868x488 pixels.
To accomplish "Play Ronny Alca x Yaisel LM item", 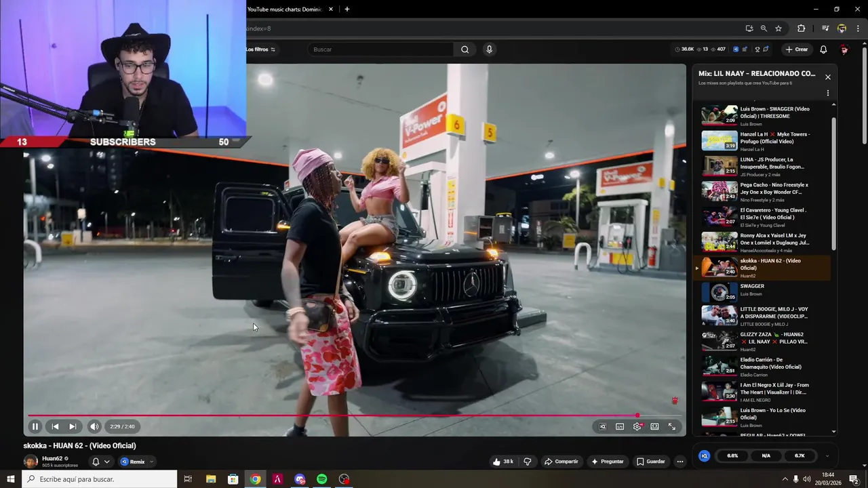I will point(762,243).
